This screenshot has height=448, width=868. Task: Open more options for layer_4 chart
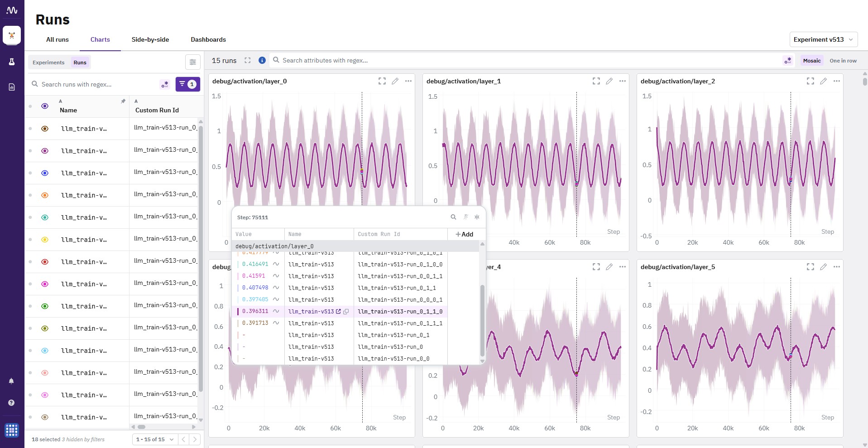click(623, 267)
